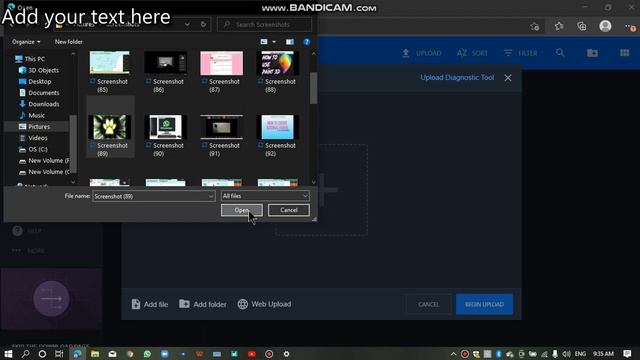Select Screenshot (89) paw thumbnail
This screenshot has height=360, width=640.
coord(109,127)
